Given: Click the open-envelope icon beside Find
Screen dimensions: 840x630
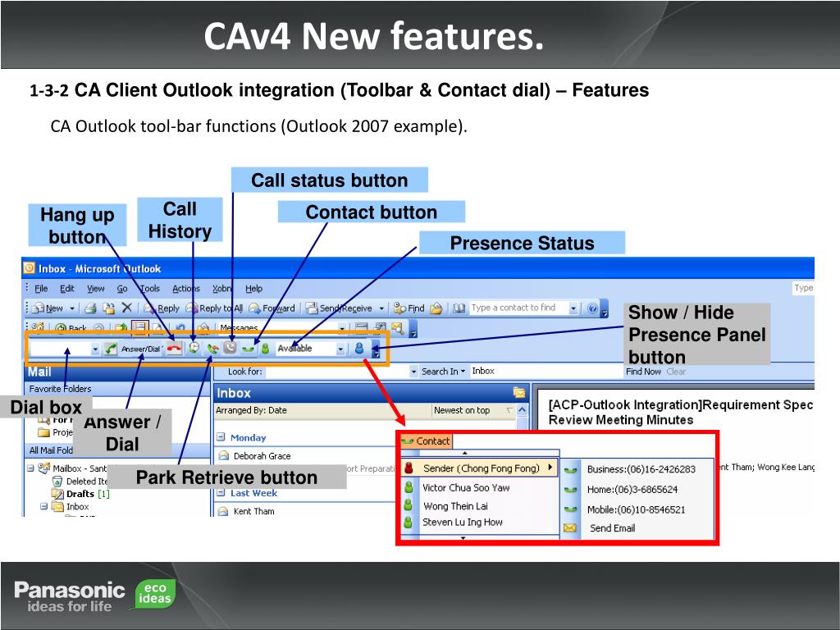Looking at the screenshot, I should (436, 308).
